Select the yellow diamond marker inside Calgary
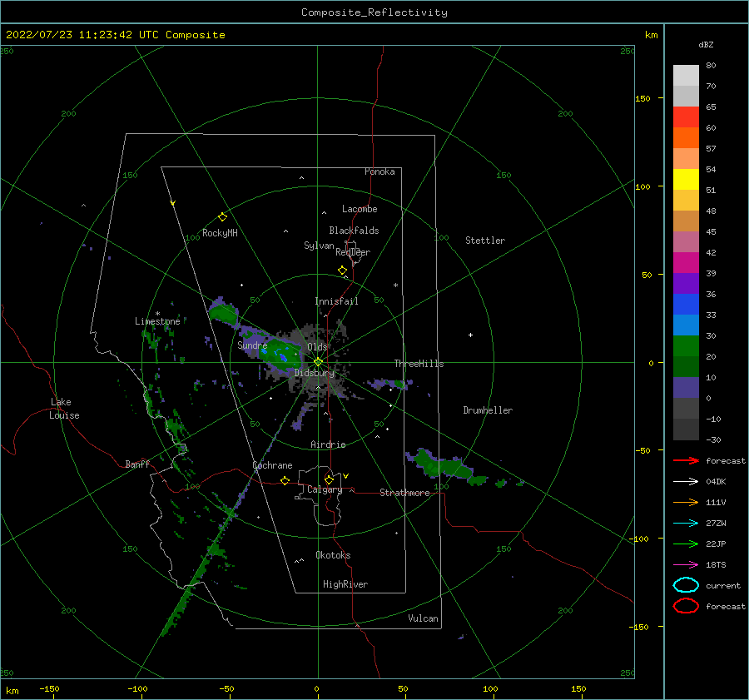749x700 pixels. pyautogui.click(x=329, y=479)
